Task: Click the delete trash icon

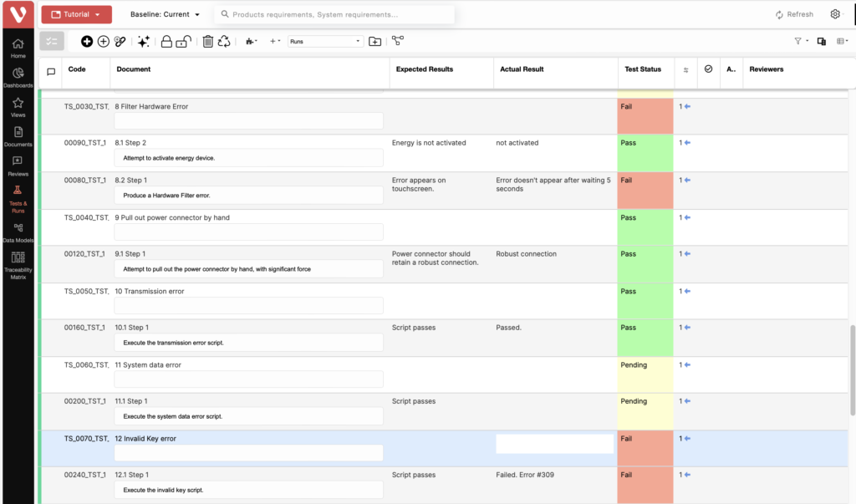Action: tap(207, 41)
